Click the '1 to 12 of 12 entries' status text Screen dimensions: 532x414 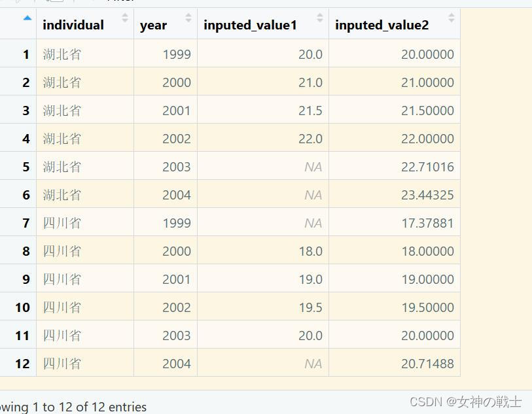click(90, 407)
